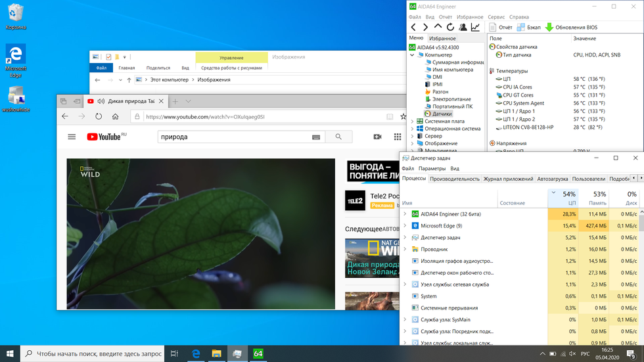This screenshot has height=362, width=644.
Task: Click the AIDA64 up-level arrow
Action: (438, 27)
